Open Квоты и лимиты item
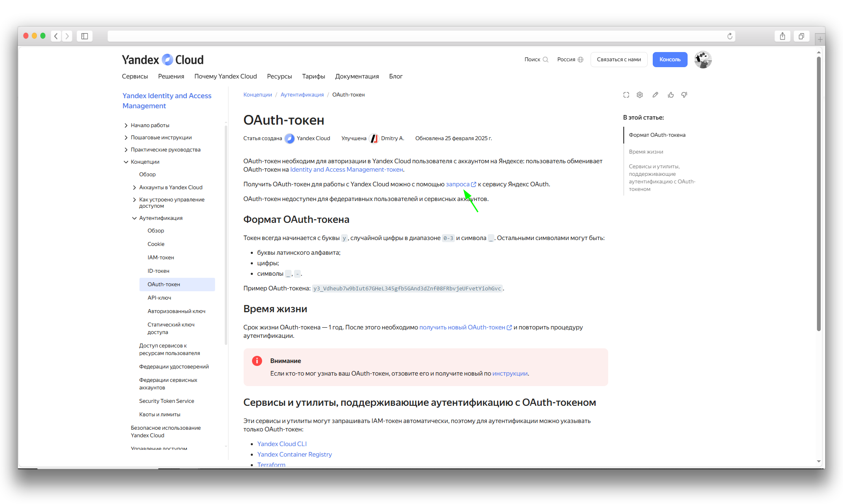843x504 pixels. 160,415
